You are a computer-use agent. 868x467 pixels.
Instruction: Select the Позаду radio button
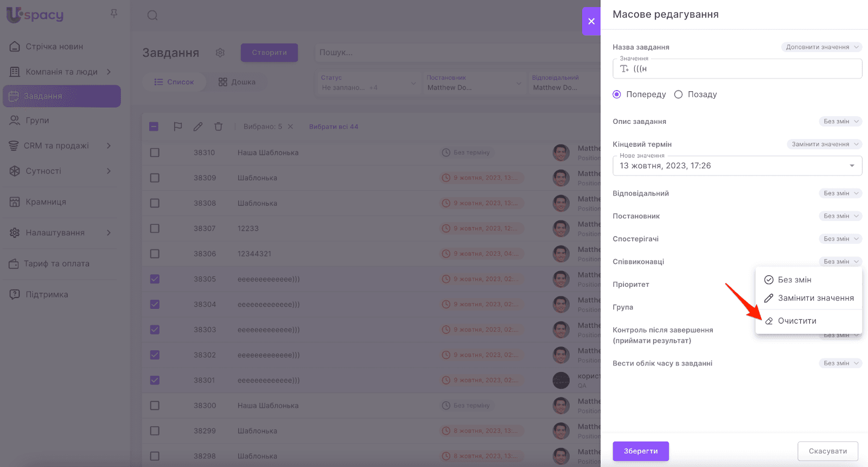(678, 94)
